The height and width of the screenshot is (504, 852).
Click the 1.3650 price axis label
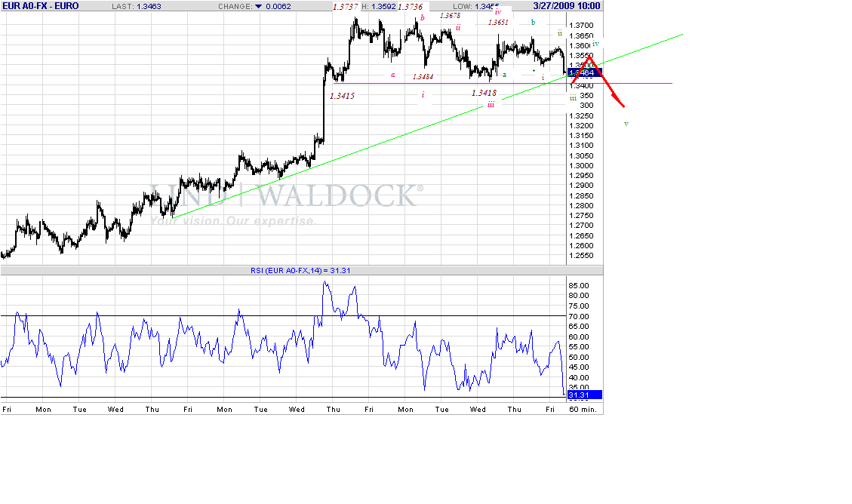point(581,36)
